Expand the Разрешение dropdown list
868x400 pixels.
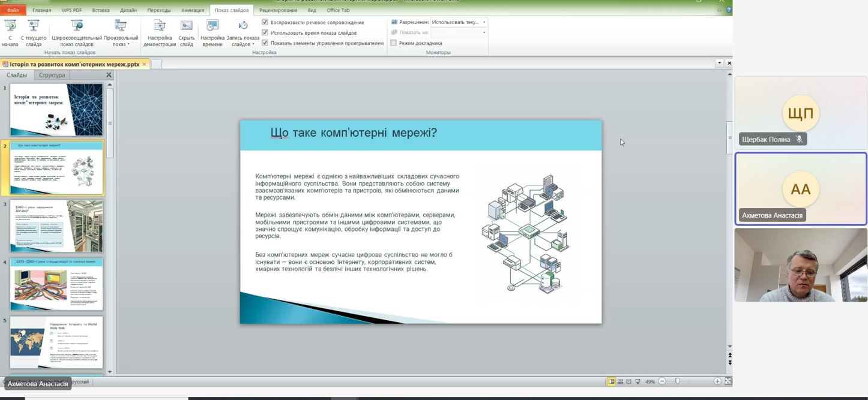[484, 22]
